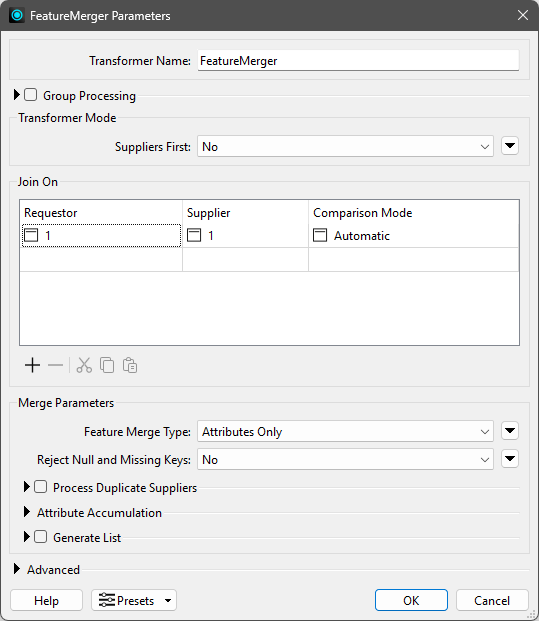Click the copy icon under Join table

(107, 365)
